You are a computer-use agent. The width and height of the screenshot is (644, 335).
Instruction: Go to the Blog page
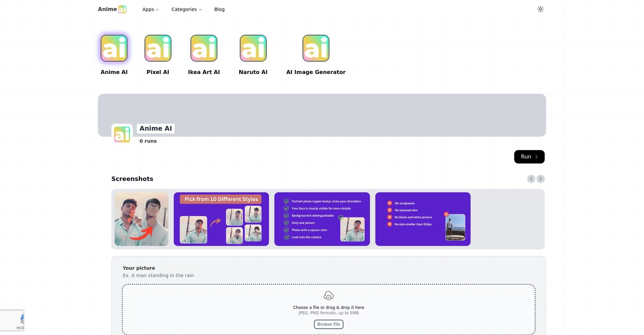pos(219,9)
